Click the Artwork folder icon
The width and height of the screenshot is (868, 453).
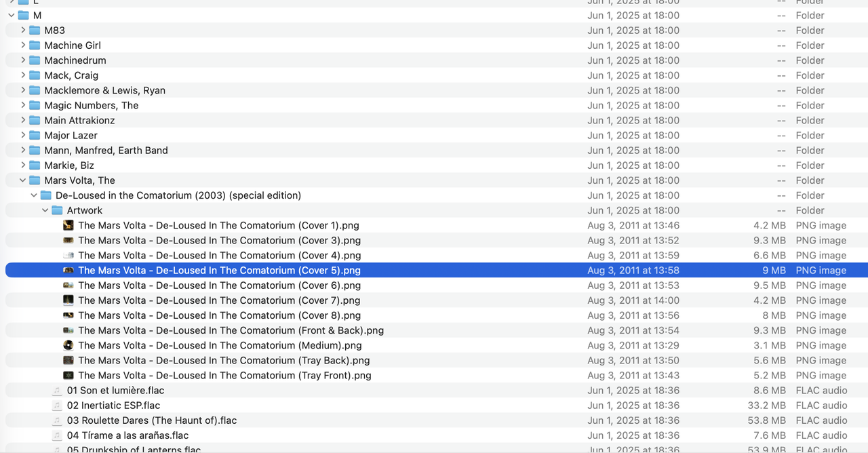coord(57,210)
